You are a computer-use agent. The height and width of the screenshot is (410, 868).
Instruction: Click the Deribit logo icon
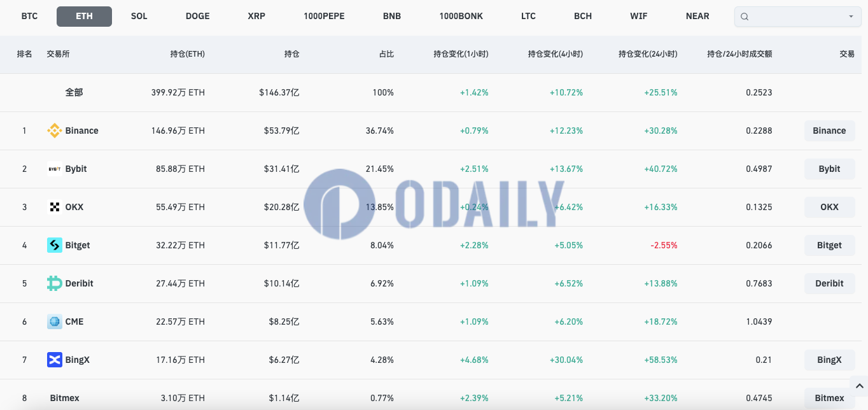coord(55,283)
